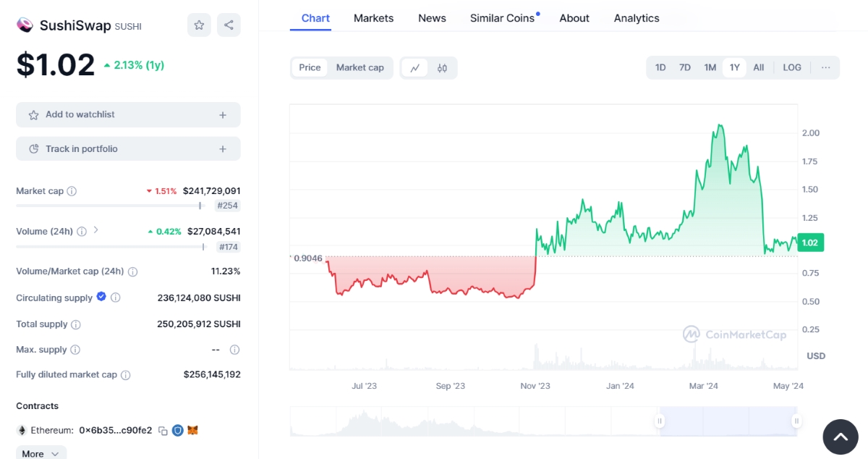Viewport: 868px width, 459px height.
Task: Click the share icon next to SUSHI
Action: pos(229,25)
